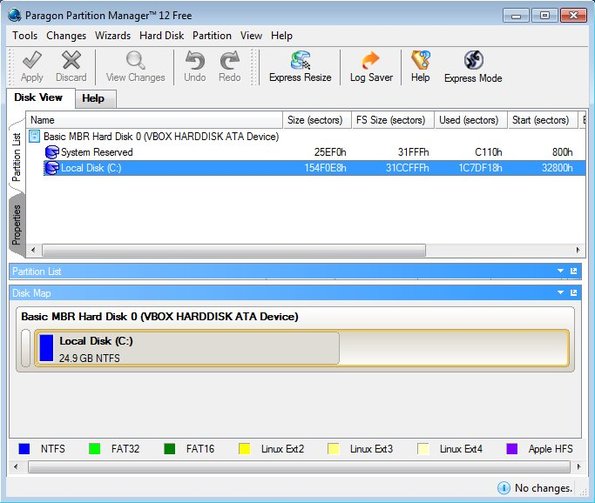Click the blue NTFS legend swatch
Image resolution: width=595 pixels, height=503 pixels.
(24, 449)
